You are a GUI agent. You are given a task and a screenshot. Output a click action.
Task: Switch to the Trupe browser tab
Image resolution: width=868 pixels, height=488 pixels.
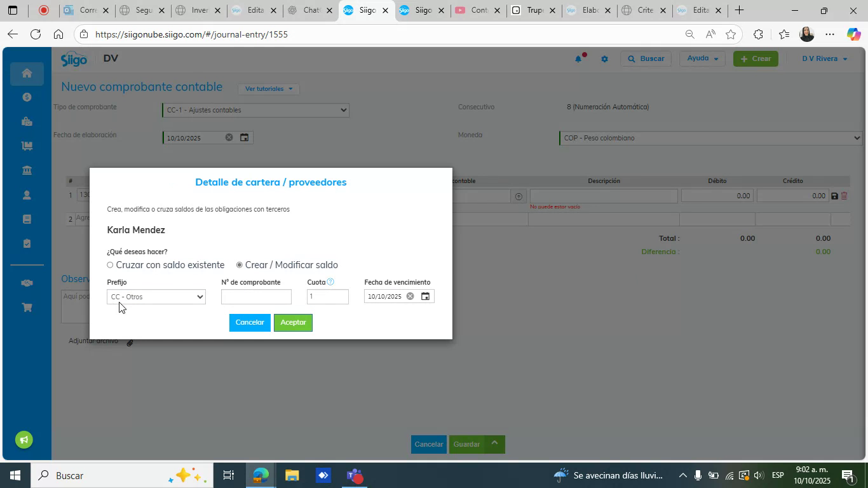[534, 10]
